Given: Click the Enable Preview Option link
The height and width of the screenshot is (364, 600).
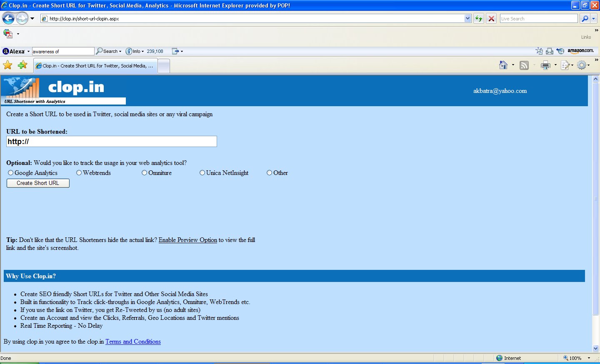Looking at the screenshot, I should click(187, 240).
